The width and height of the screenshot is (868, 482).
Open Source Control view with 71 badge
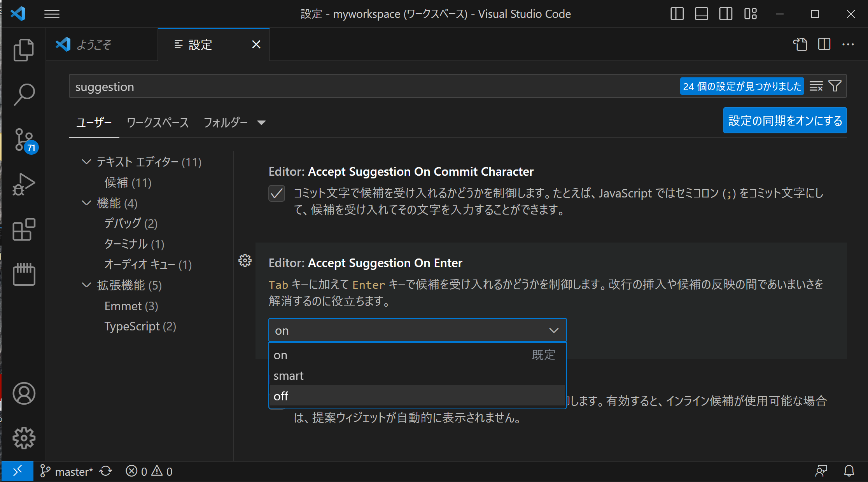[x=25, y=141]
